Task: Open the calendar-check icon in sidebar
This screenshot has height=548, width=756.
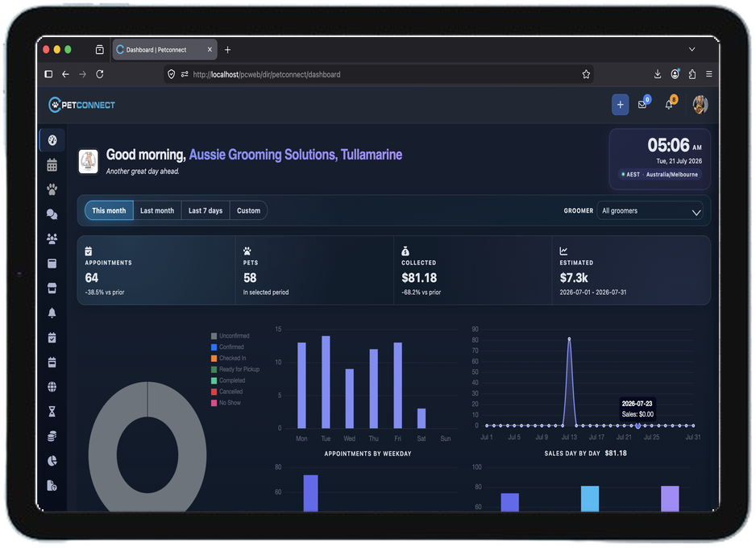Action: click(x=52, y=338)
